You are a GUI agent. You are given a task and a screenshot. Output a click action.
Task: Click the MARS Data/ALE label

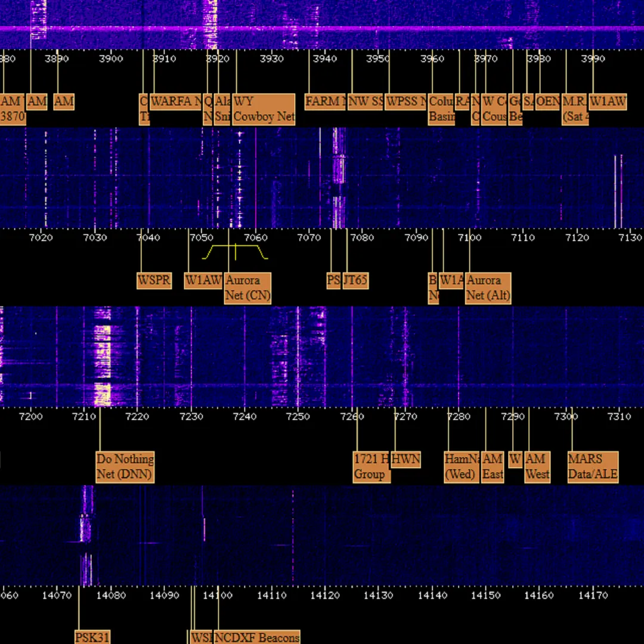593,467
